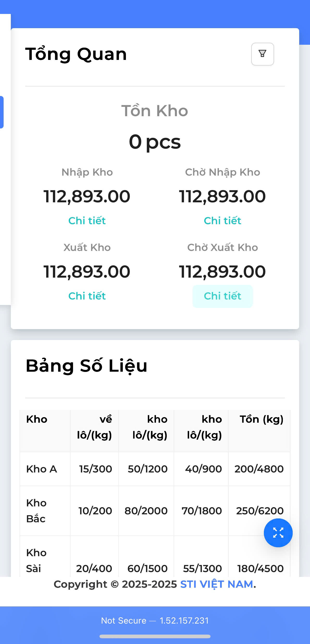Open Chi tiết under Chờ Nhập Kho
Image resolution: width=310 pixels, height=644 pixels.
coord(222,221)
